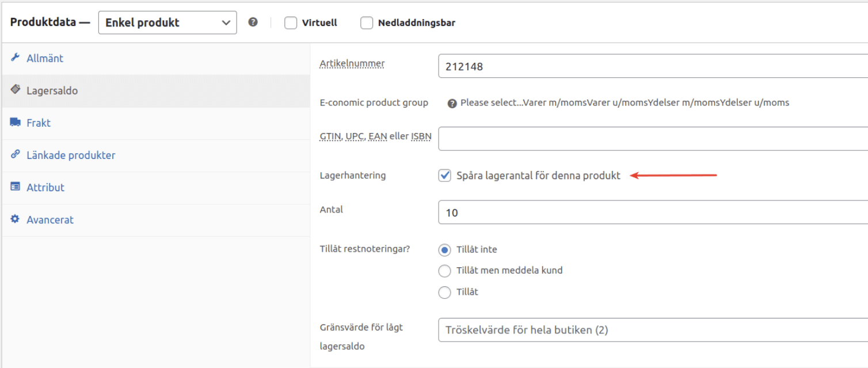Image resolution: width=868 pixels, height=368 pixels.
Task: Open the Enkel produkt type dropdown
Action: click(167, 23)
